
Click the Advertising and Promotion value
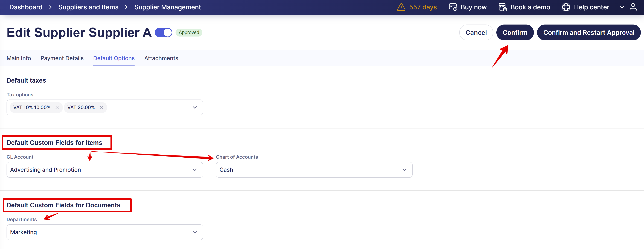[45, 170]
